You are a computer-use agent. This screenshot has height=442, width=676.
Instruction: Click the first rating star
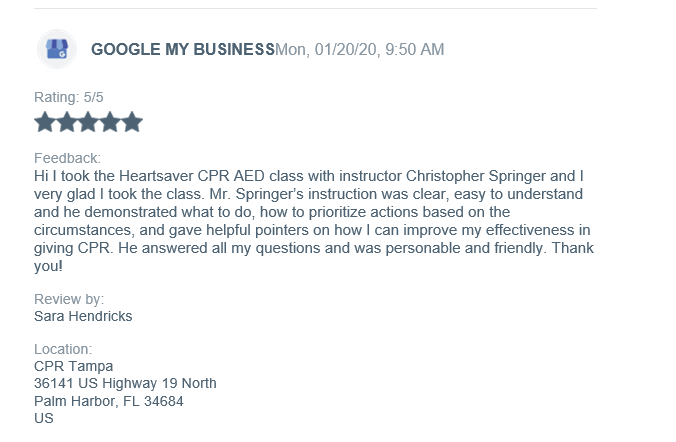45,122
